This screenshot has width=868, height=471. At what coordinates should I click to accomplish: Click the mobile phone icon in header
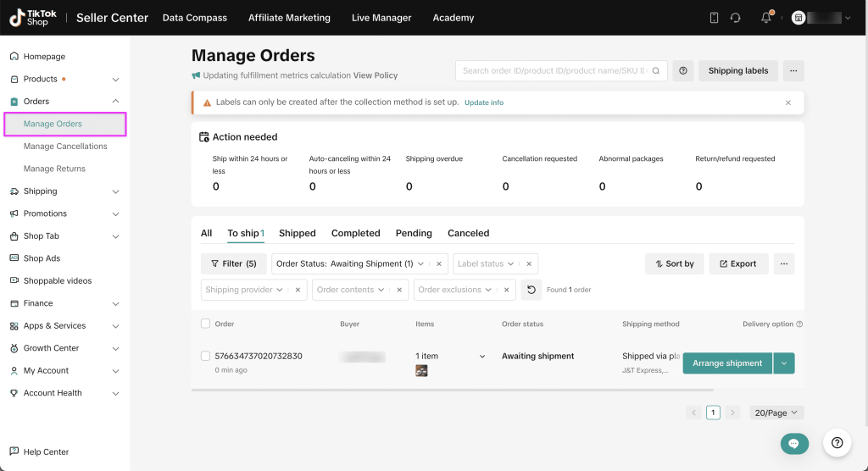pyautogui.click(x=714, y=18)
